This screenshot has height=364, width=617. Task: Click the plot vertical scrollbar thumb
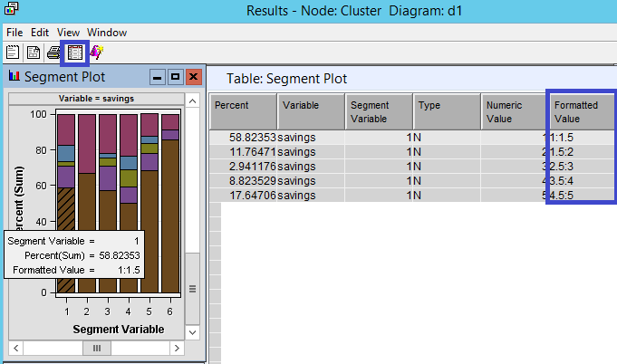(192, 289)
